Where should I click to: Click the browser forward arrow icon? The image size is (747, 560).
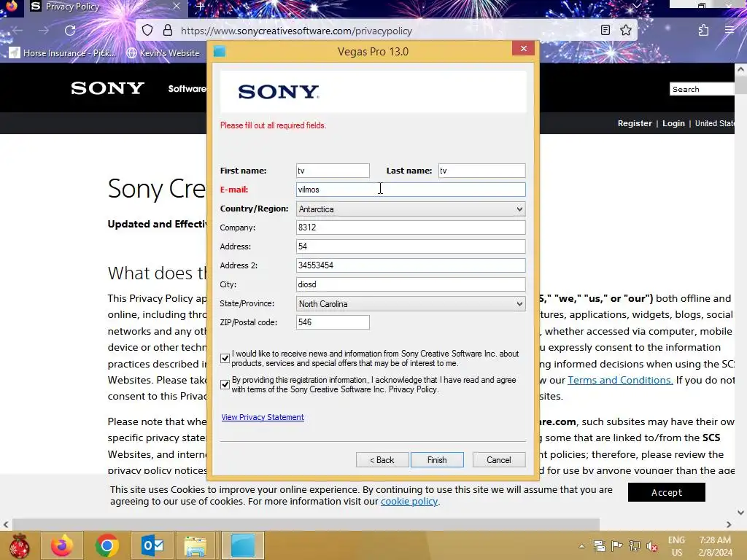coord(44,31)
